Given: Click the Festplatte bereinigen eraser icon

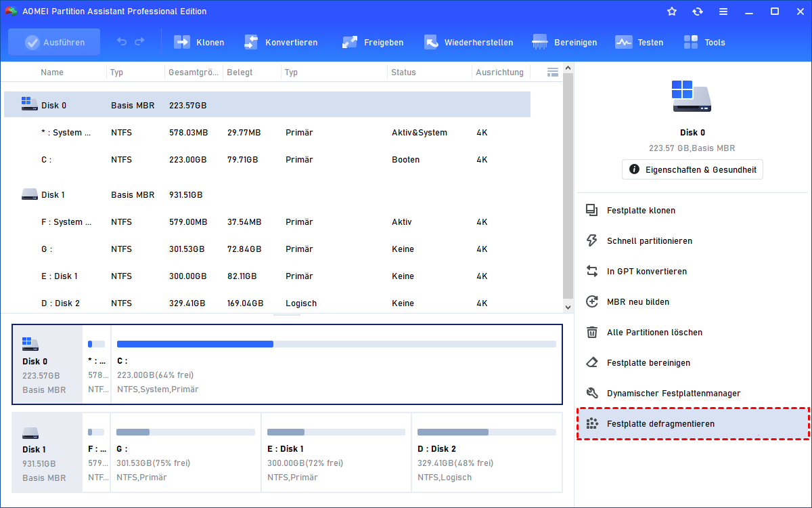Looking at the screenshot, I should (x=592, y=363).
